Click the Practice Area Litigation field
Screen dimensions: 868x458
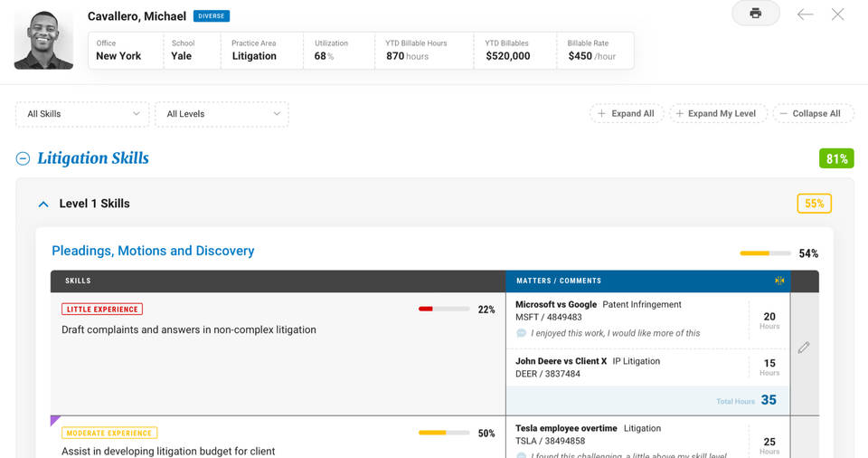pyautogui.click(x=262, y=51)
